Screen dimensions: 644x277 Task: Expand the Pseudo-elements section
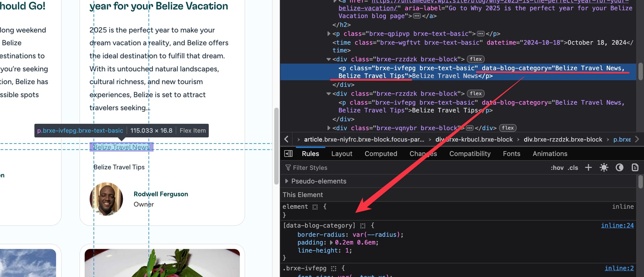tap(286, 181)
